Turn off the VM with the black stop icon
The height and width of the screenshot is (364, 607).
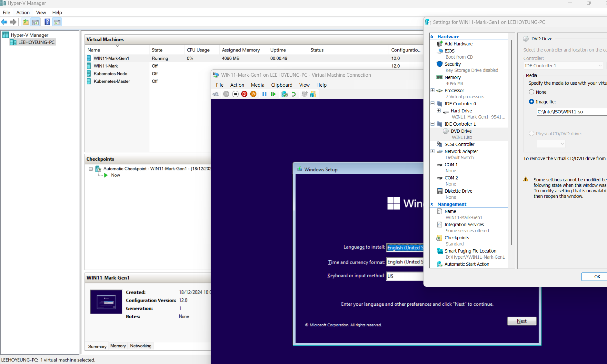coord(235,94)
